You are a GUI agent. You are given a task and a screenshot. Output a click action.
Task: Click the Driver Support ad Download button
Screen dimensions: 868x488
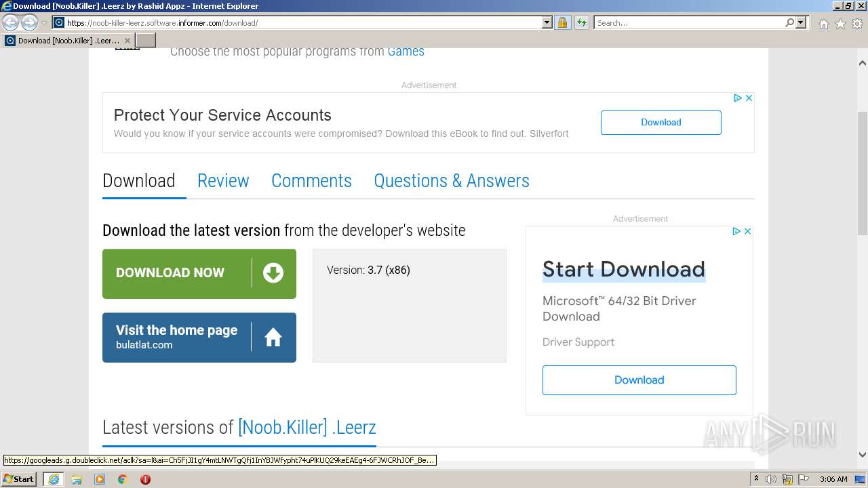point(639,380)
